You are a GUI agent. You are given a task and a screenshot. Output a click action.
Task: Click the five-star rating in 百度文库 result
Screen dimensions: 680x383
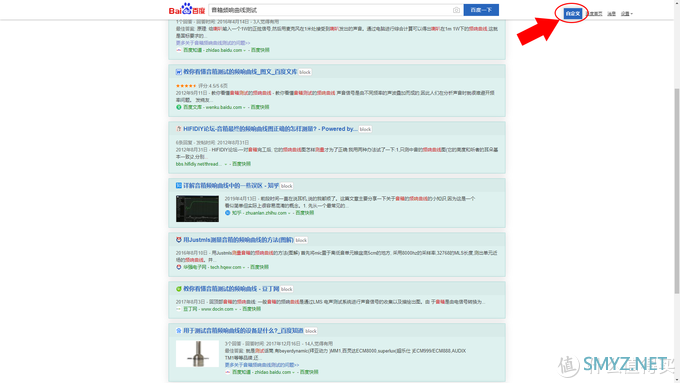point(186,86)
